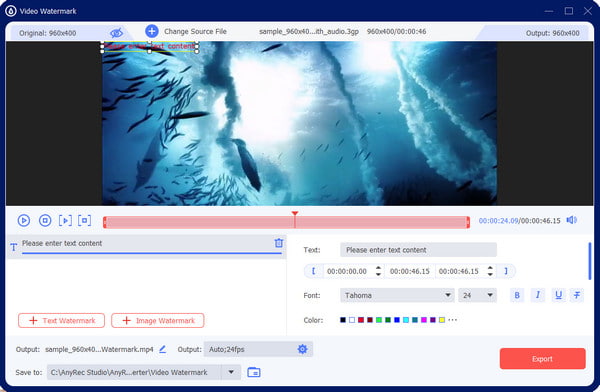Viewport: 600px width, 392px height.
Task: Select the yellow color swatch
Action: pos(442,320)
